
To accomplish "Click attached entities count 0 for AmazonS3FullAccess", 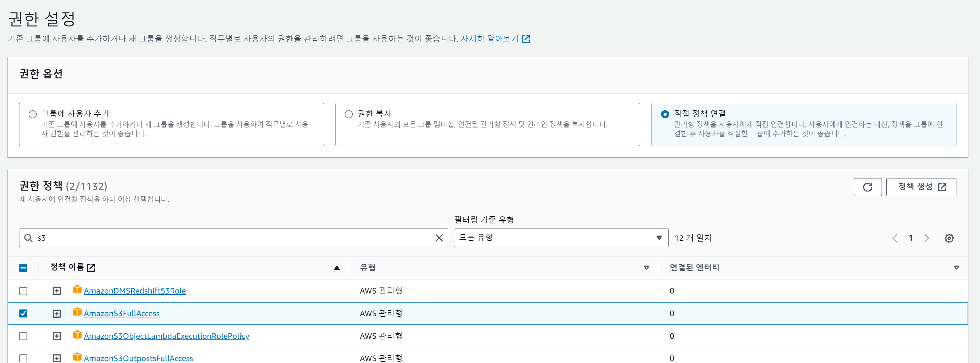I will pos(672,314).
